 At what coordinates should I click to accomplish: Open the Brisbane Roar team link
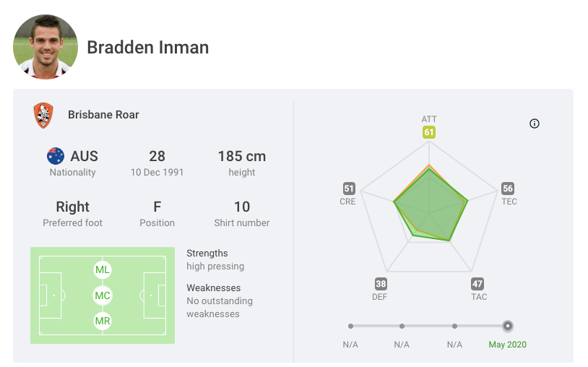103,115
